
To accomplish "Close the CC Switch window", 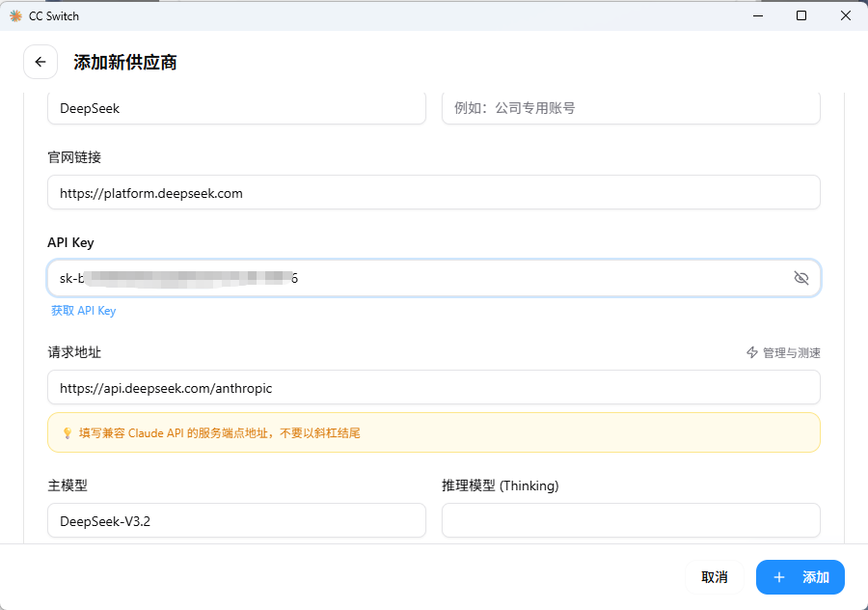I will [x=846, y=15].
